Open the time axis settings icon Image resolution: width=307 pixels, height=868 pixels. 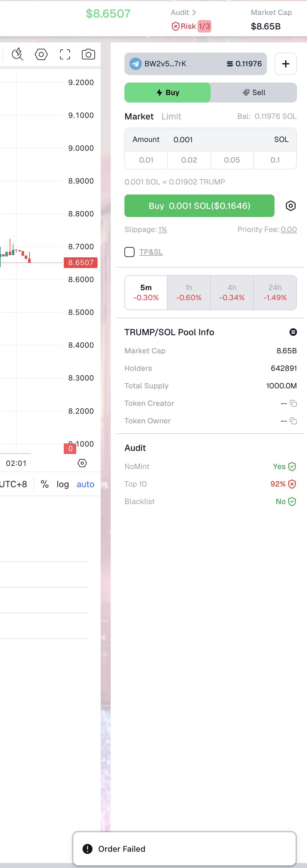click(82, 463)
